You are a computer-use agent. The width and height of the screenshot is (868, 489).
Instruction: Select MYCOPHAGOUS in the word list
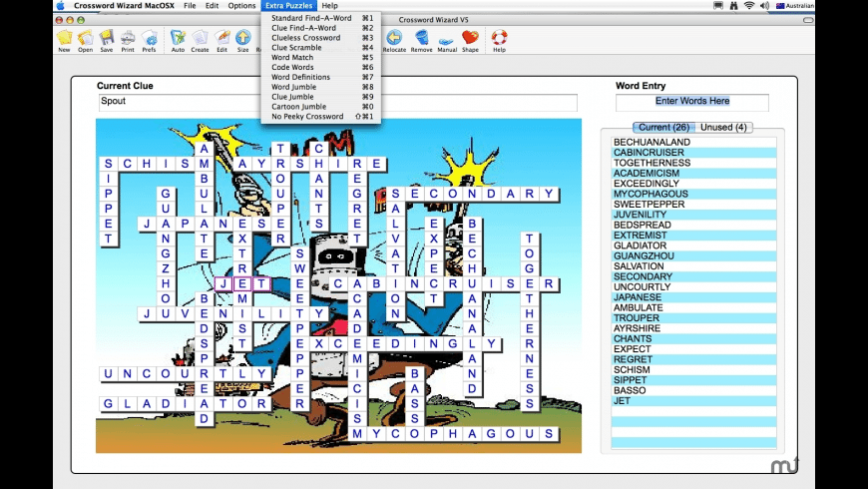[x=694, y=194]
